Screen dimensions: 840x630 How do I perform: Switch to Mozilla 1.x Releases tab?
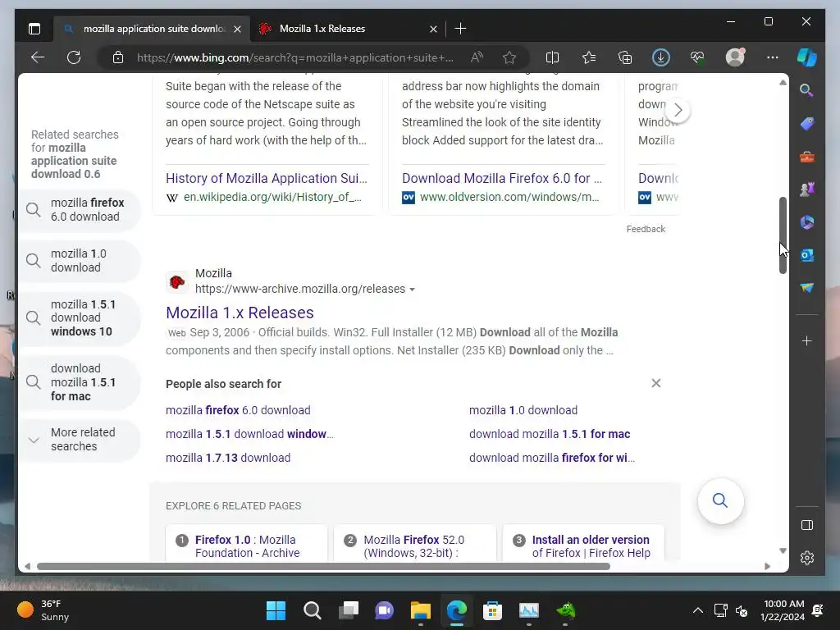347,29
